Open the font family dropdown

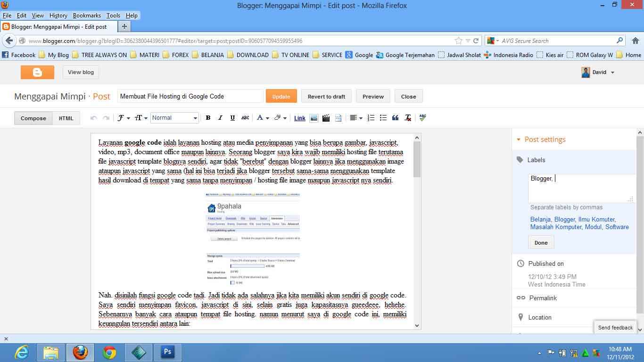tap(124, 118)
